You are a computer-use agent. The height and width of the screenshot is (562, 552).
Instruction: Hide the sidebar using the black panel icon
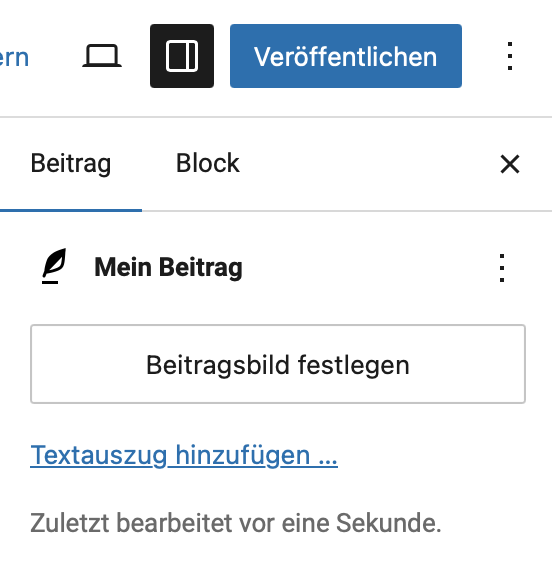pyautogui.click(x=182, y=56)
